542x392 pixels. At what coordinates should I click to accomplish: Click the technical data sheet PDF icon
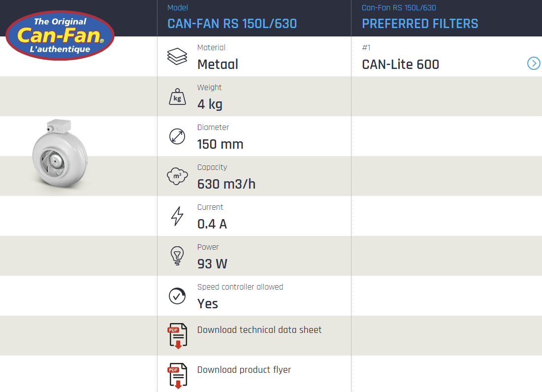click(177, 336)
